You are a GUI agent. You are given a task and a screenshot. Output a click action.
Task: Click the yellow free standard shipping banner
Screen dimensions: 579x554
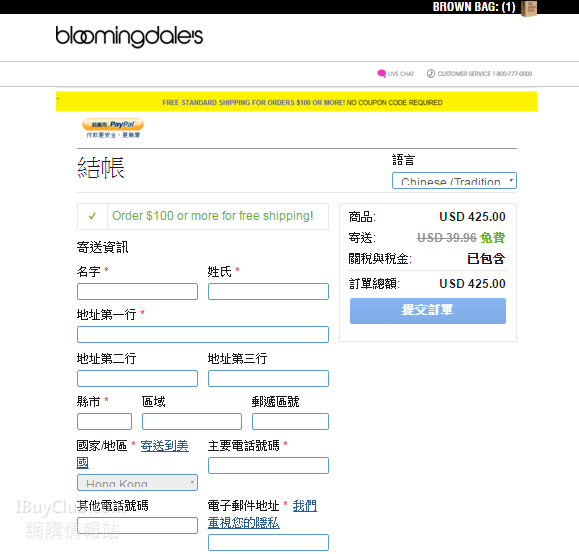[x=296, y=102]
